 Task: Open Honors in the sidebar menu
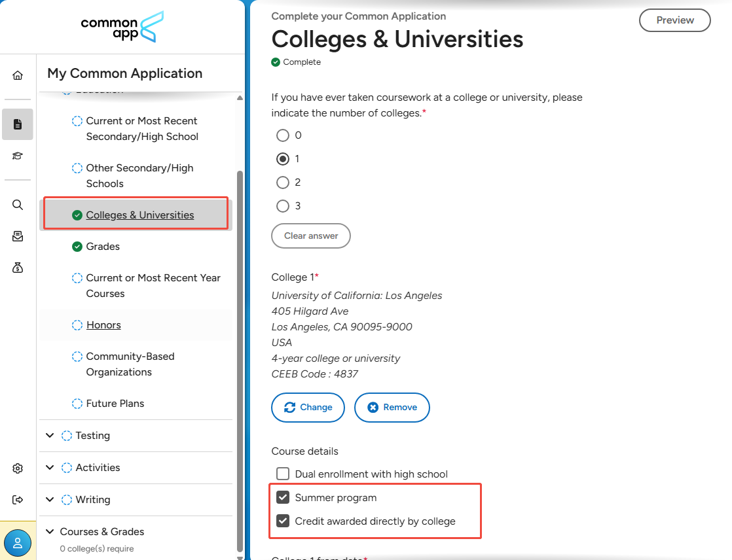(x=103, y=325)
